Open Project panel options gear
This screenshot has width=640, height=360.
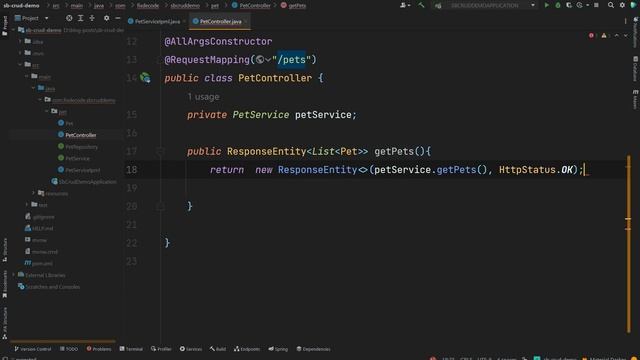tap(107, 18)
